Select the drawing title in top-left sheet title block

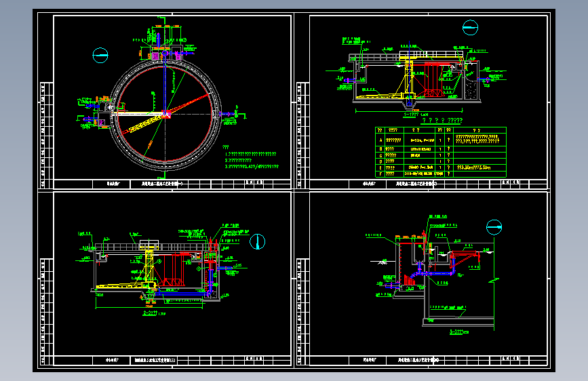[x=162, y=184]
